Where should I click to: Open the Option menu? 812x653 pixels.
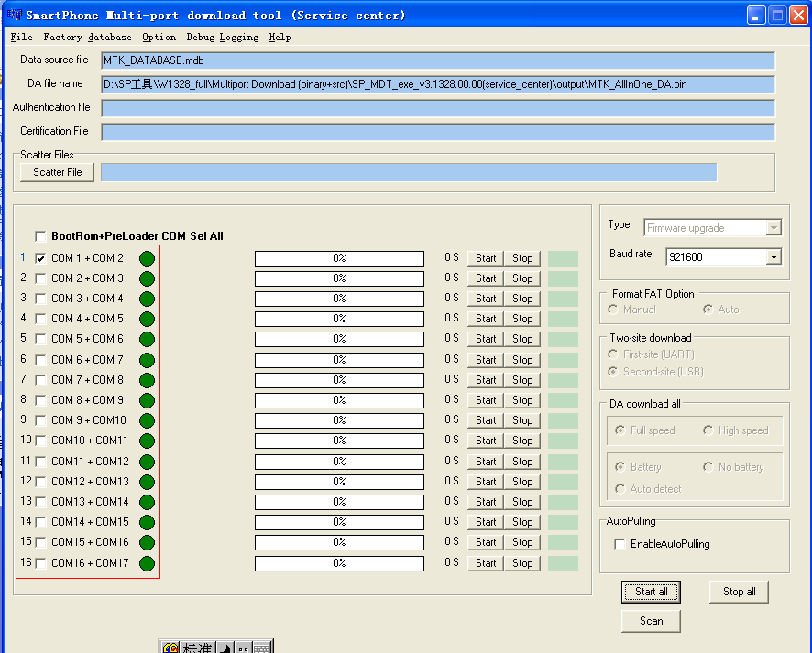(x=159, y=38)
